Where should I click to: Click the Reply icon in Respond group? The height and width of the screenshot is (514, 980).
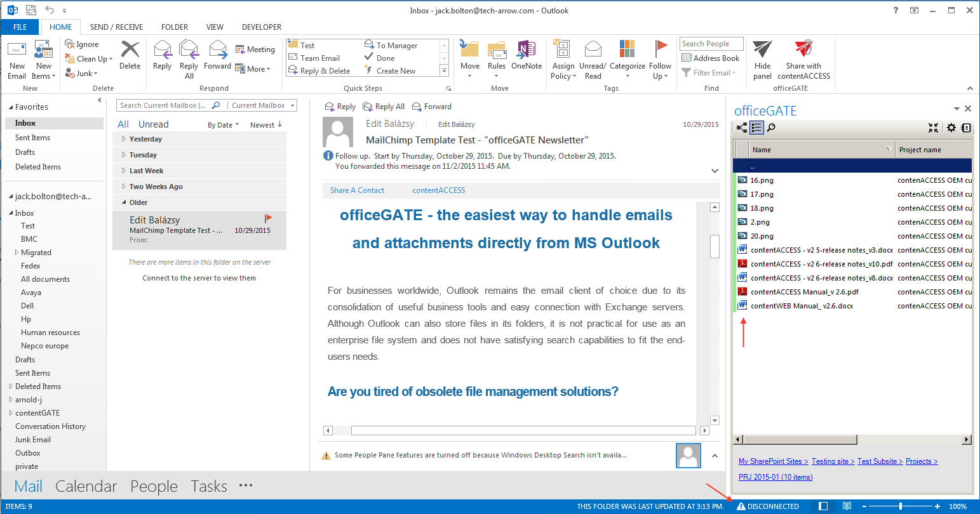click(163, 49)
